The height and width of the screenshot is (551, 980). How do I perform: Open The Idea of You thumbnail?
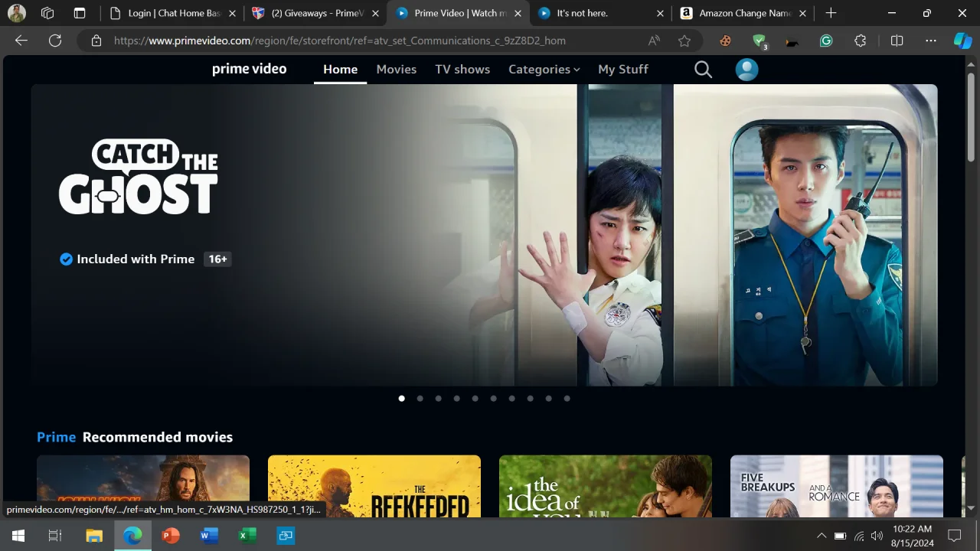[606, 486]
